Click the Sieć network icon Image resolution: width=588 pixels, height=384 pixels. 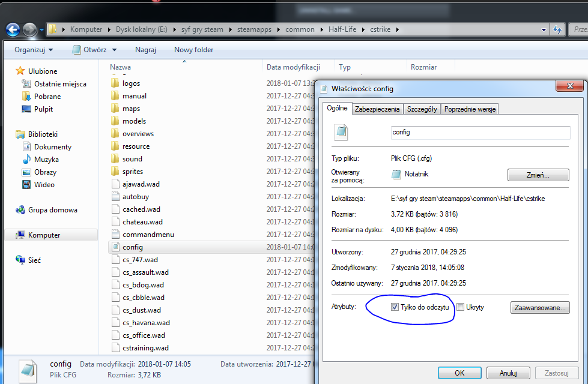(x=20, y=260)
